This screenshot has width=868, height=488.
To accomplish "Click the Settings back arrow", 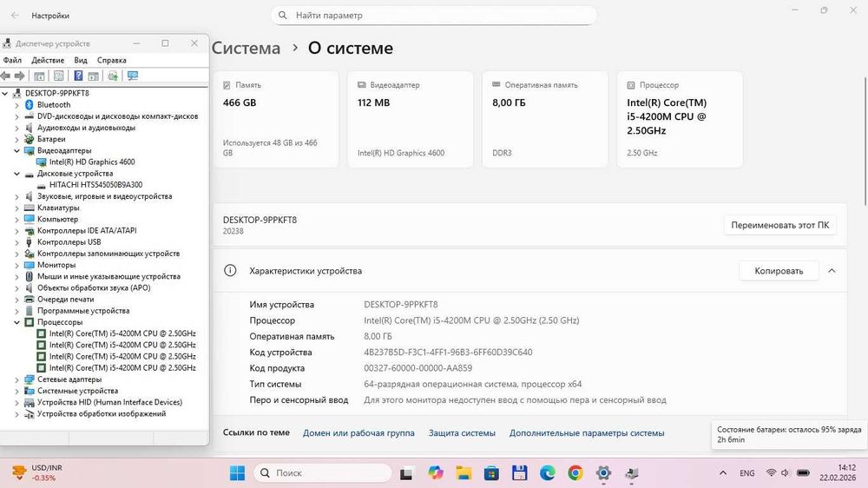I will (15, 16).
